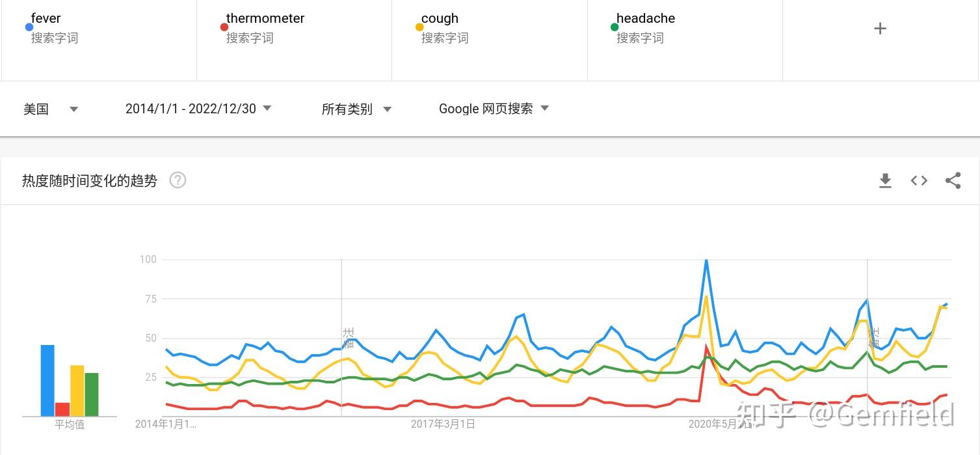Click the red dot beside thermometer
The height and width of the screenshot is (455, 980).
coord(224,27)
